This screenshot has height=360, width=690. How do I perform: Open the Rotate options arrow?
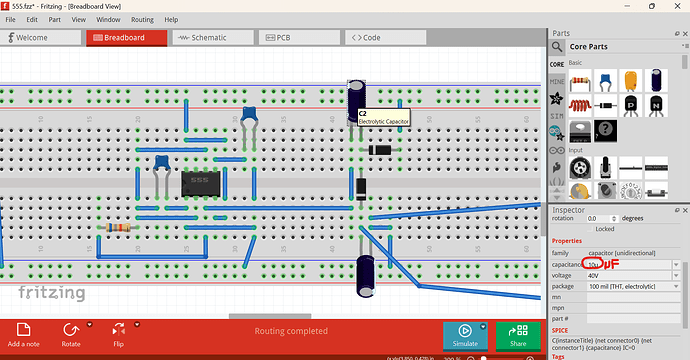pyautogui.click(x=89, y=325)
